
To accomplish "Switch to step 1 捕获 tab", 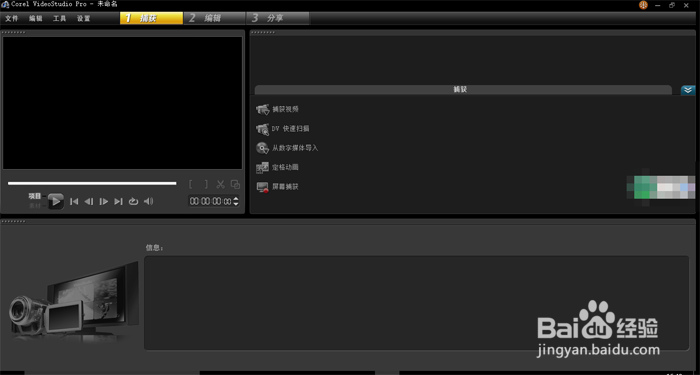I will [x=151, y=18].
